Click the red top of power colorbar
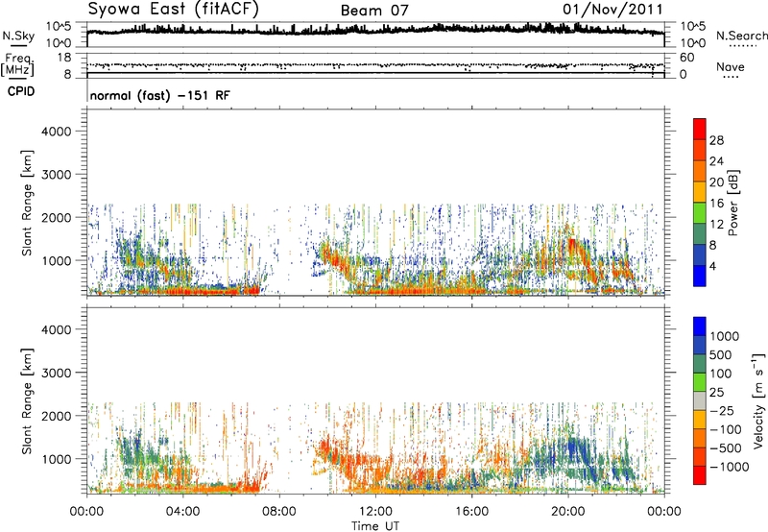 pyautogui.click(x=700, y=129)
